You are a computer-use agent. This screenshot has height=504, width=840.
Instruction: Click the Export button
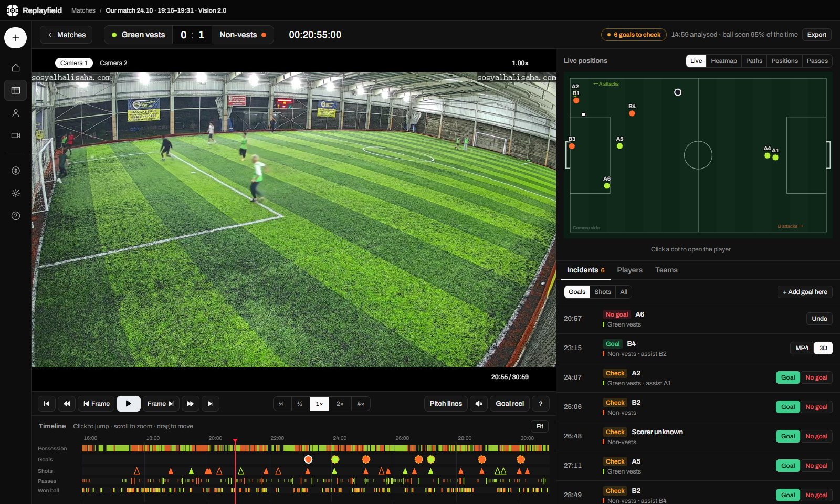click(816, 35)
